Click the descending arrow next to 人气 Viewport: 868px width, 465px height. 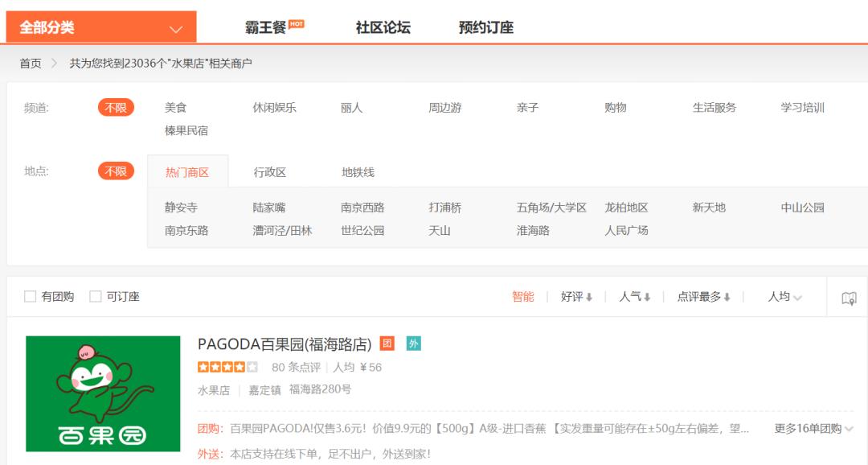(x=646, y=297)
